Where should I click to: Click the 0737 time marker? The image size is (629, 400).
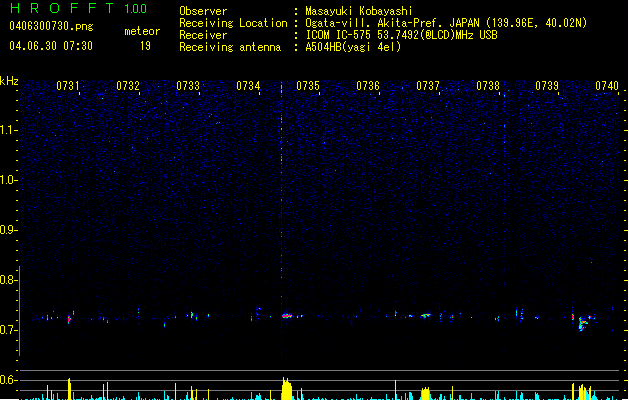428,86
